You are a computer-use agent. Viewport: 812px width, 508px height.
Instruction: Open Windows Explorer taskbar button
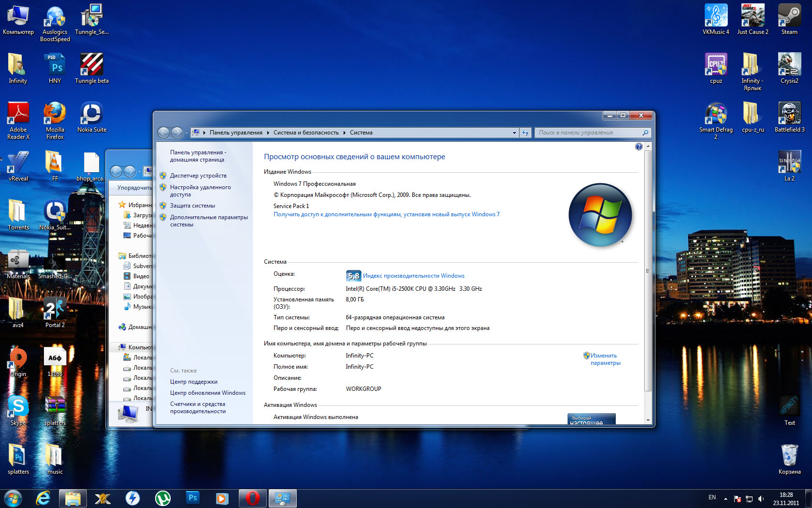73,498
